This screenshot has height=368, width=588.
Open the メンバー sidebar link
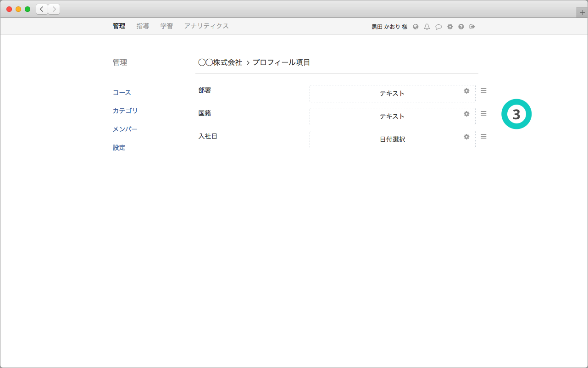(125, 129)
